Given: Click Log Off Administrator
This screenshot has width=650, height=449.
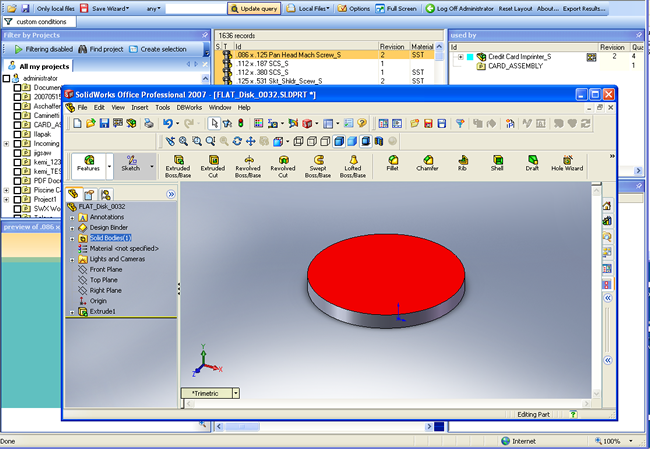Looking at the screenshot, I should click(460, 8).
